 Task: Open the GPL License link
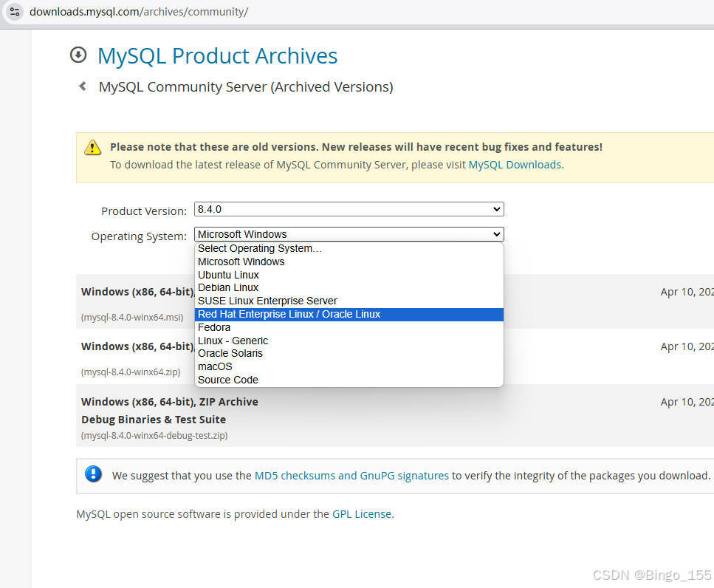point(362,514)
